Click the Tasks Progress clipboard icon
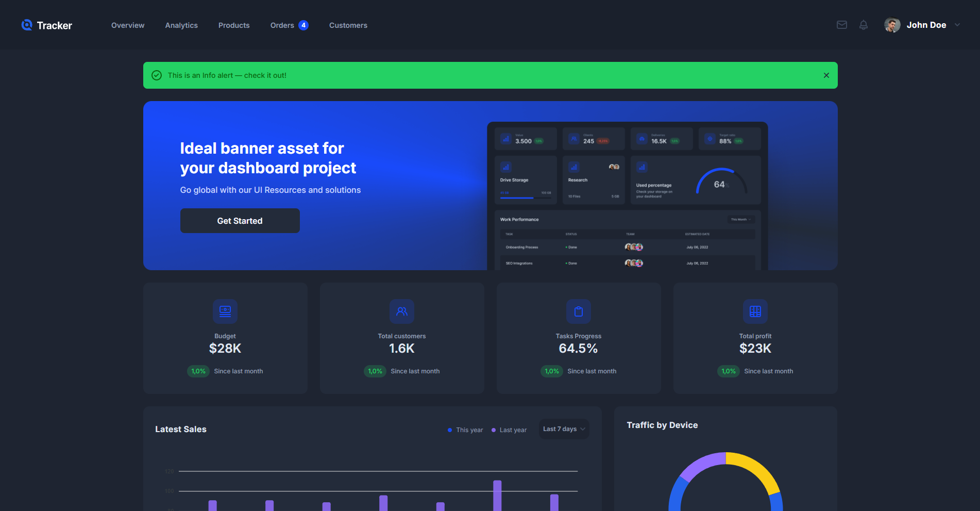 coord(579,311)
